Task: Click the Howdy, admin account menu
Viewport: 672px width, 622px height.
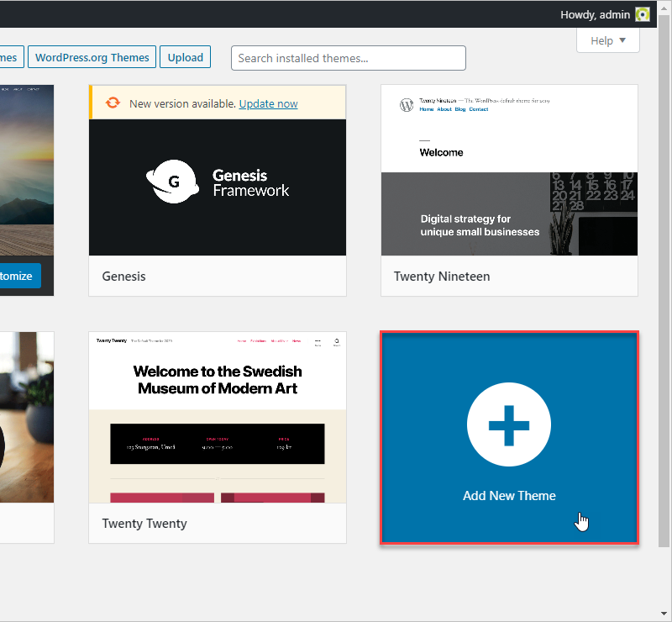Action: point(605,14)
